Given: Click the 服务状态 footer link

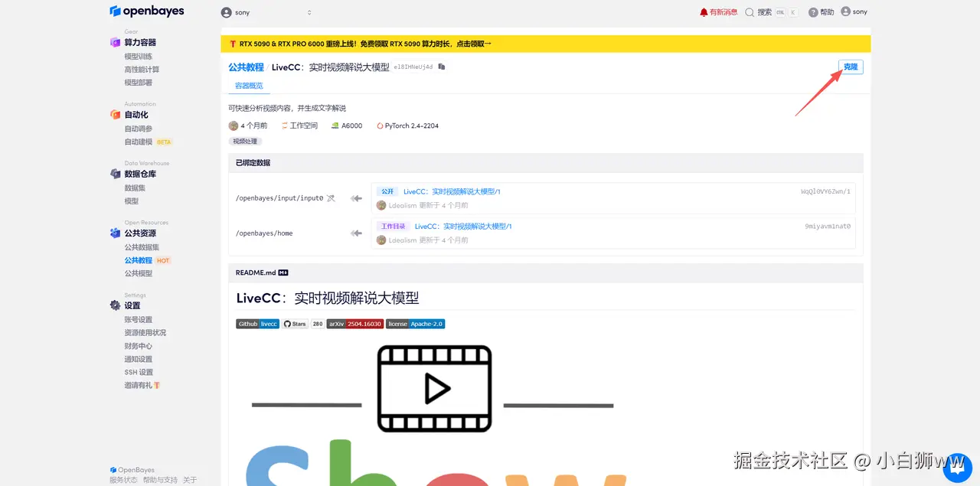Looking at the screenshot, I should click(123, 480).
